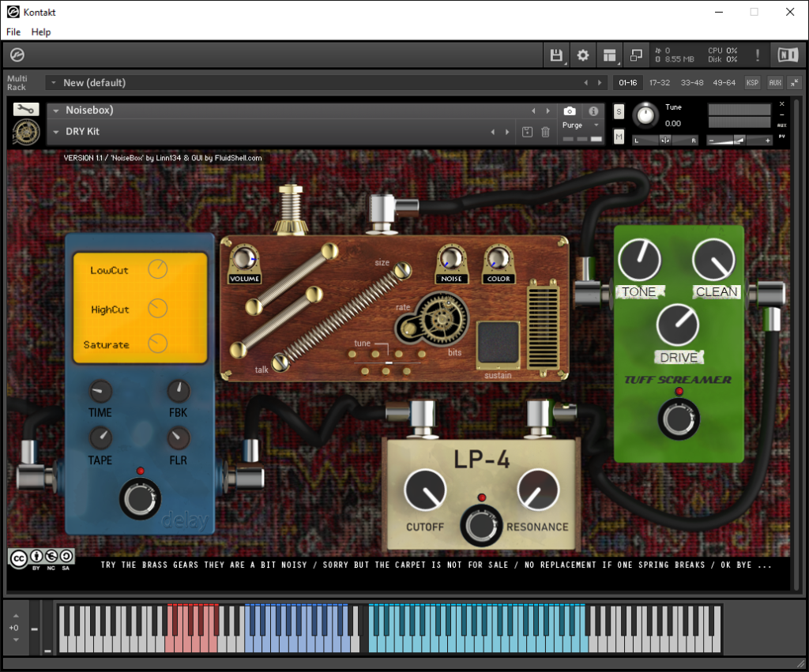809x672 pixels.
Task: Go to the previous multi rack preset
Action: pyautogui.click(x=585, y=82)
